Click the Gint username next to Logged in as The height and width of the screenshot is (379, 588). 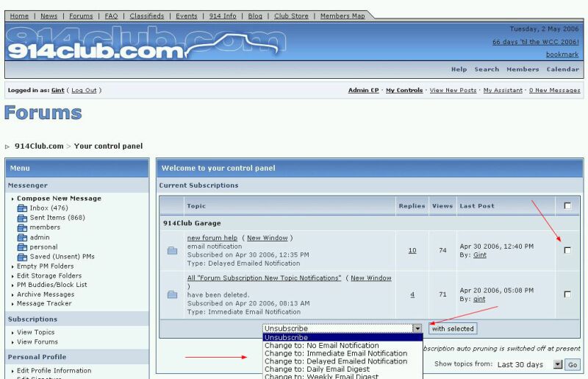pyautogui.click(x=58, y=90)
